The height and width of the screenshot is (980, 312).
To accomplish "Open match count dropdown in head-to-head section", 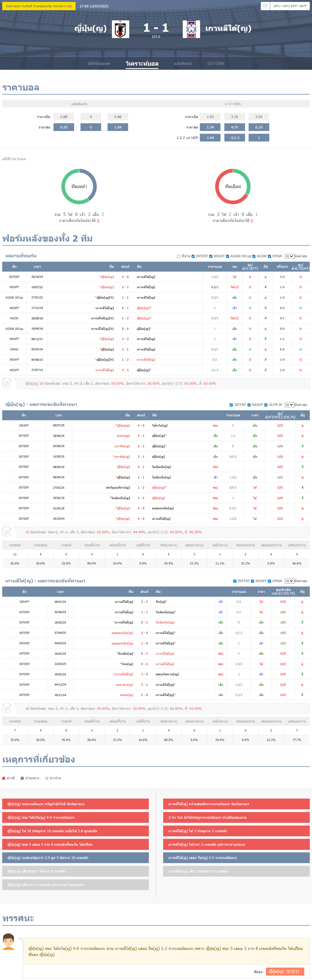I will point(289,256).
